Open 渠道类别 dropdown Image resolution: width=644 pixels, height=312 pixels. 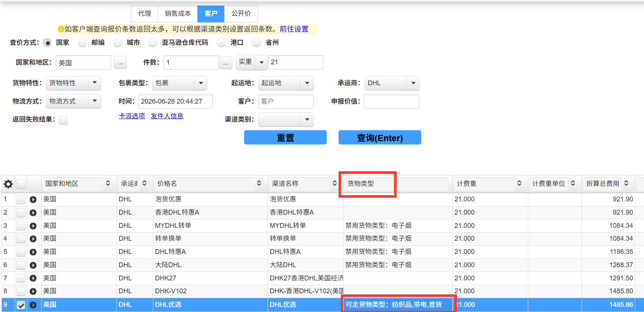click(x=286, y=119)
